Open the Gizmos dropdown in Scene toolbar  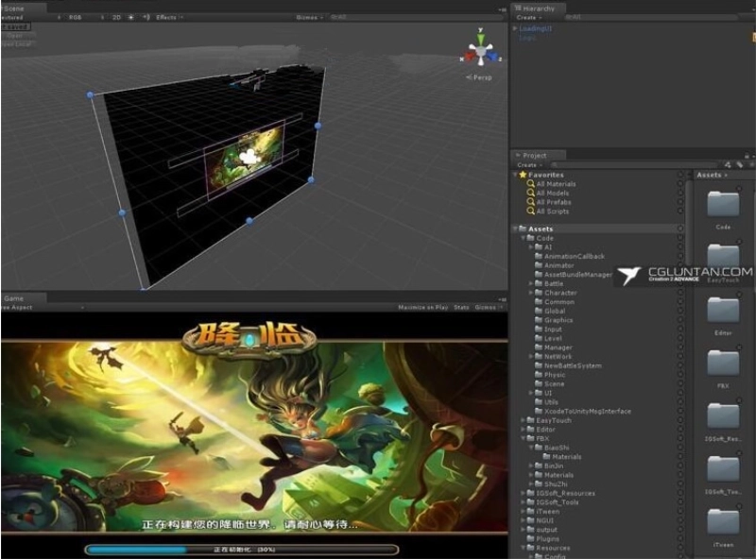click(x=309, y=17)
